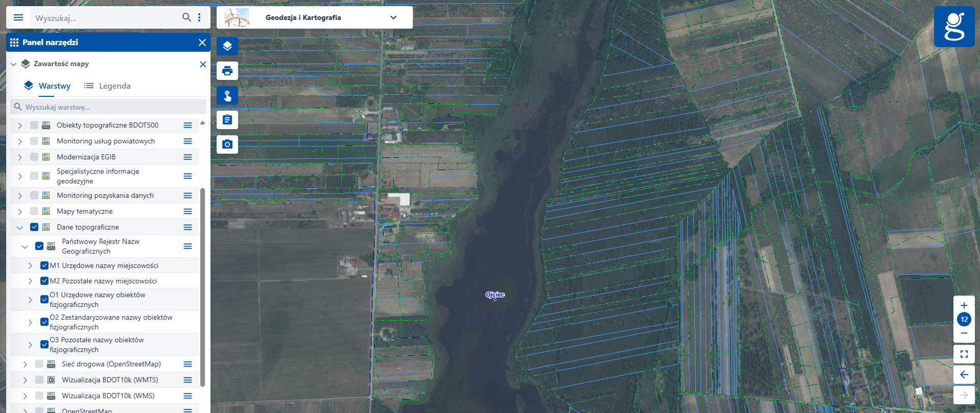This screenshot has height=413, width=980.
Task: Take a map screenshot with camera icon
Action: pyautogui.click(x=227, y=144)
